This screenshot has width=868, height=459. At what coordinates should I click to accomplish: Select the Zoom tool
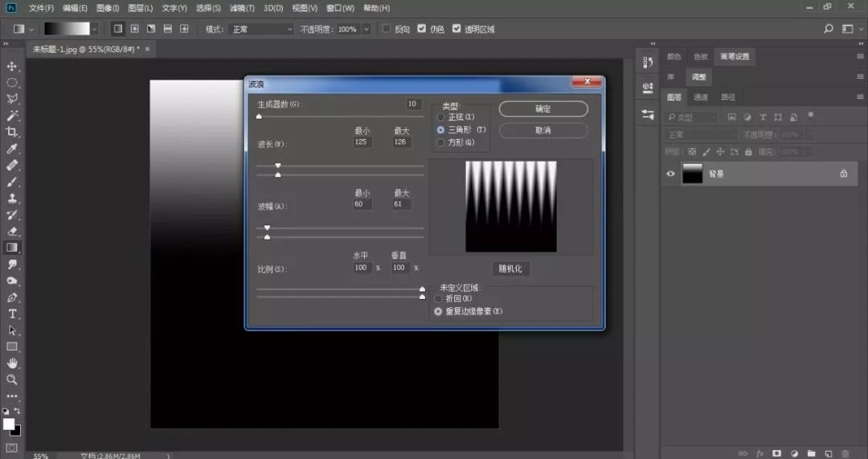point(12,379)
